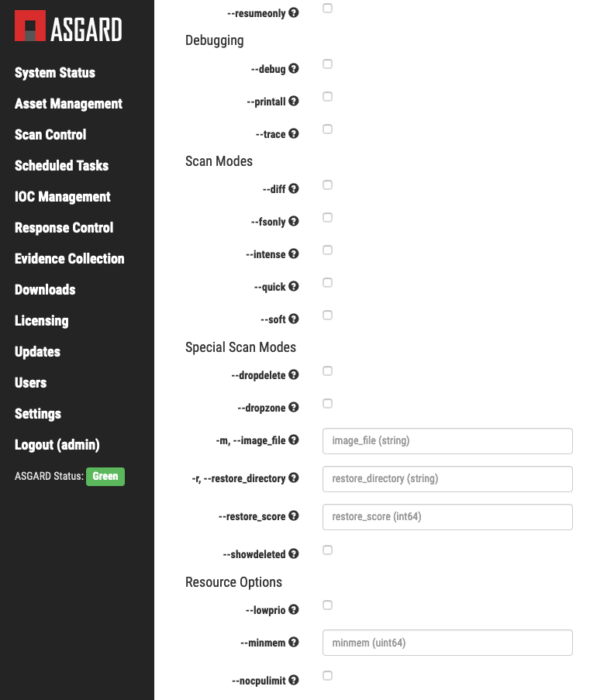Enable the --soft scan checkbox
This screenshot has height=700, width=590.
327,316
